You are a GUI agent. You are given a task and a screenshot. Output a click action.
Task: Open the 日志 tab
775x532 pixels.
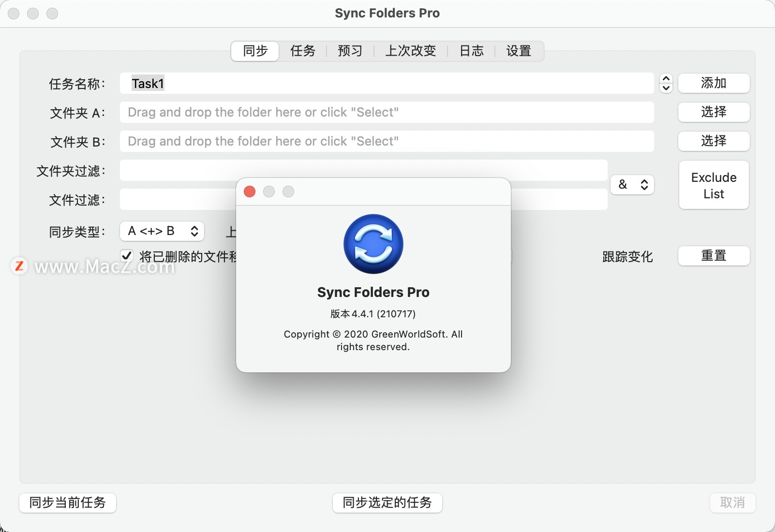tap(471, 51)
